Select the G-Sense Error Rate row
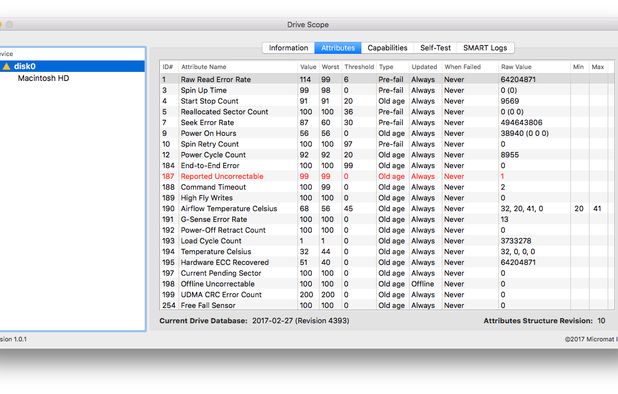Viewport: 618px width, 394px height. 387,219
